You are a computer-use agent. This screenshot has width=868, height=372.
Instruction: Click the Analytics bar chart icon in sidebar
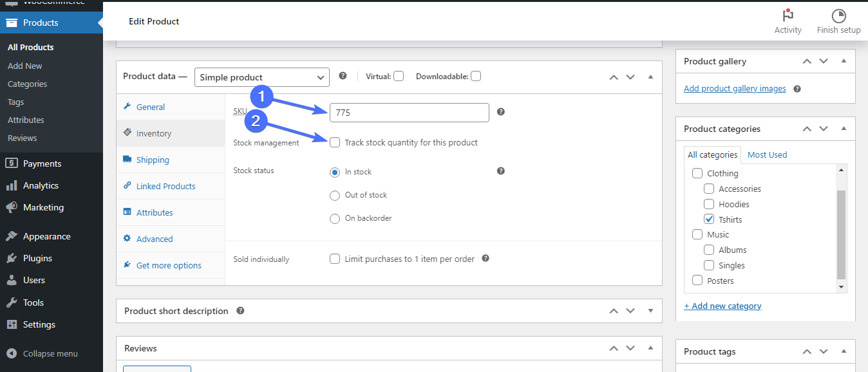pyautogui.click(x=12, y=185)
